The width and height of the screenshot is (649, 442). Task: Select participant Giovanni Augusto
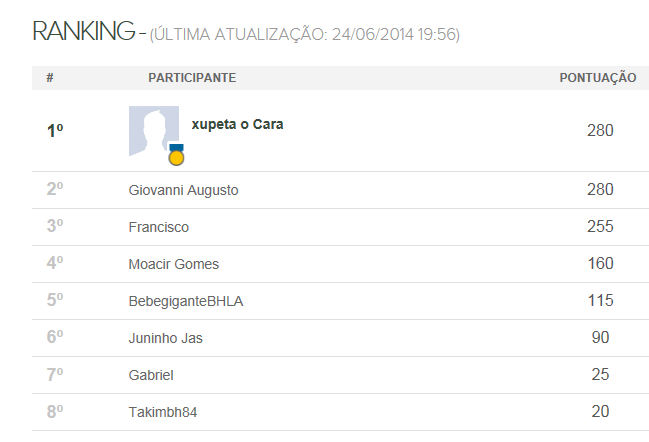183,190
